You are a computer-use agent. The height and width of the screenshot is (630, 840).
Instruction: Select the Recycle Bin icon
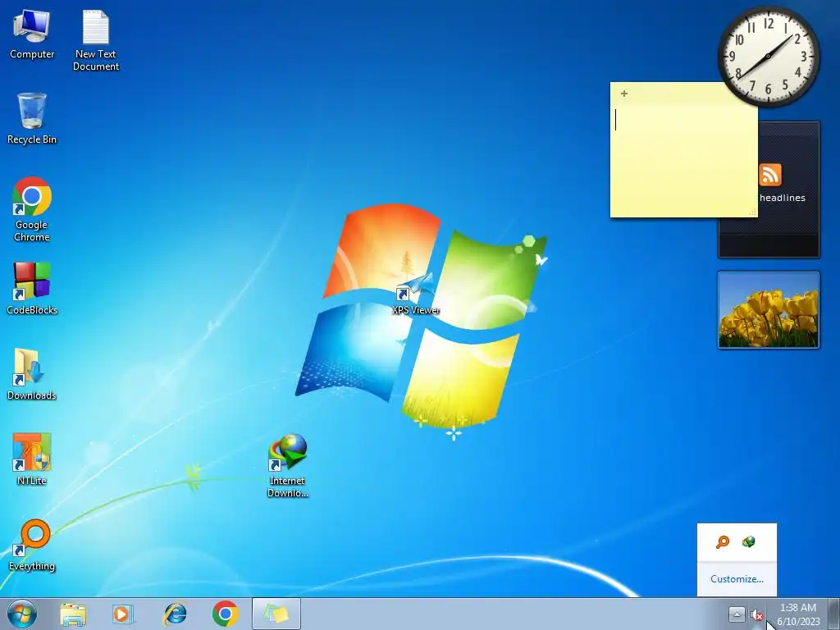point(32,119)
